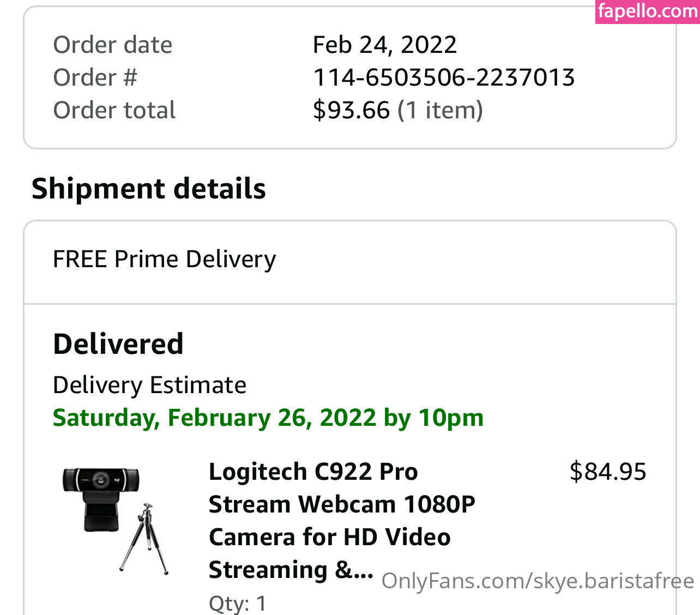700x615 pixels.
Task: Open the Logitech C922 Pro Stream Webcam title
Action: (x=313, y=472)
